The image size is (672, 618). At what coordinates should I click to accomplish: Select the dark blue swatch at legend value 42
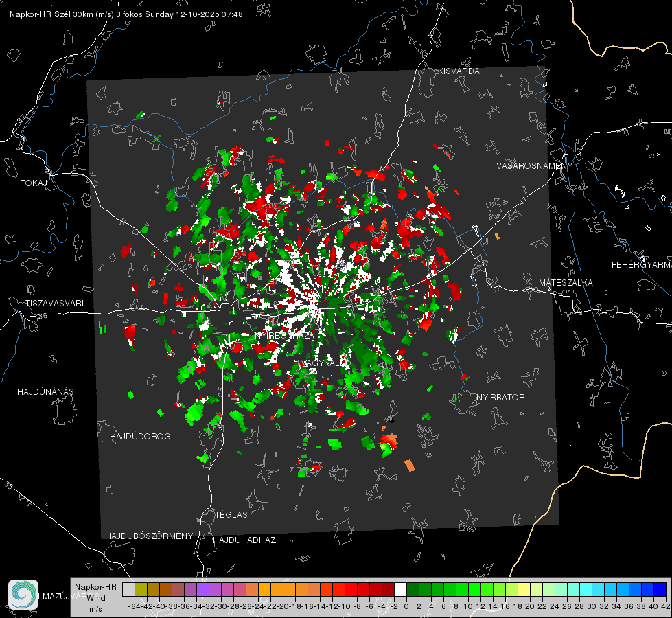(660, 589)
